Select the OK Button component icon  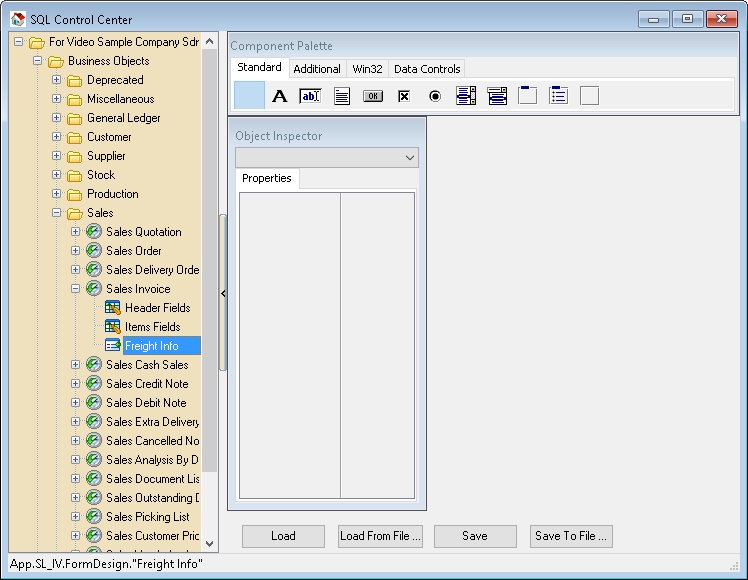pyautogui.click(x=373, y=96)
